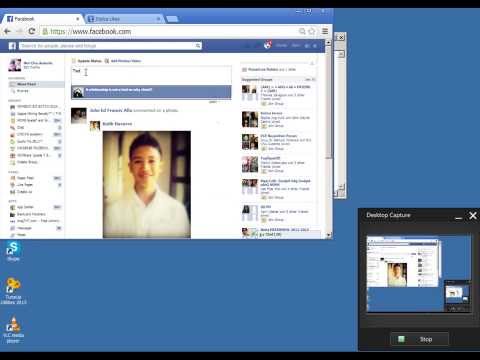Open the Chrome hamburger menu
480x360 pixels.
325,31
